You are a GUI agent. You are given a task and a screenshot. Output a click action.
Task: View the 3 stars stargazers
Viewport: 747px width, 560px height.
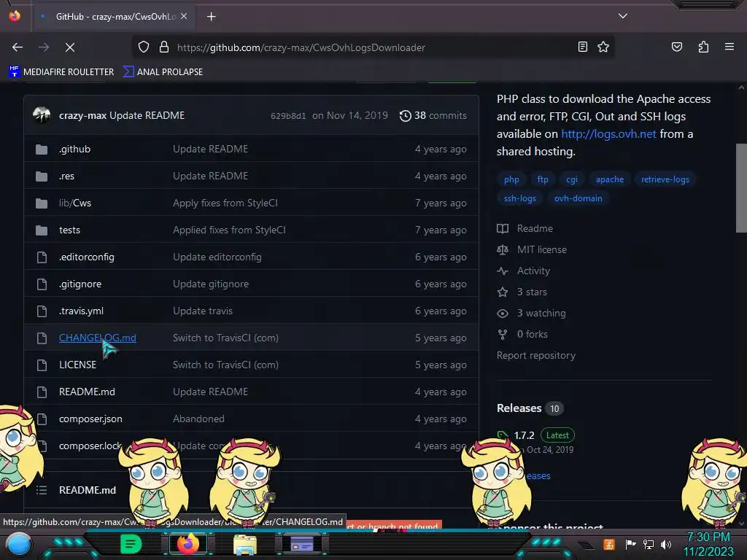522,292
